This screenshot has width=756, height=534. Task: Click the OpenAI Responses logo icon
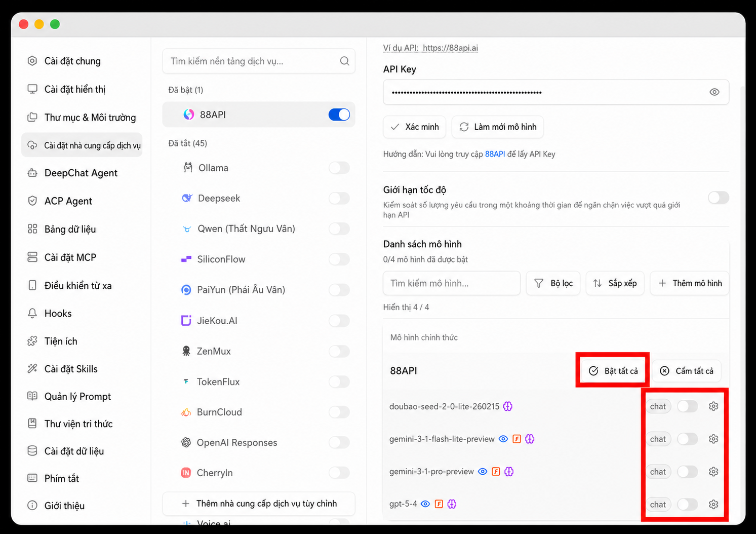[186, 442]
